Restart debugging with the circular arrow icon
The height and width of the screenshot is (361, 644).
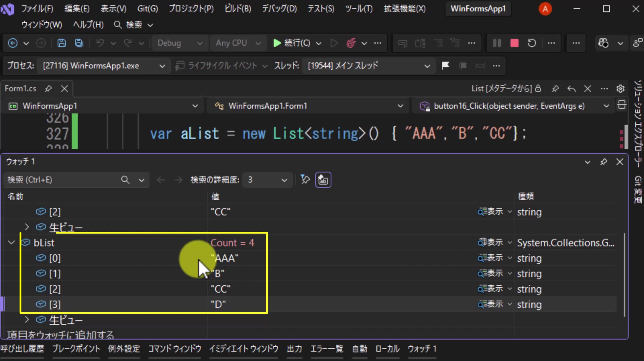tap(532, 43)
